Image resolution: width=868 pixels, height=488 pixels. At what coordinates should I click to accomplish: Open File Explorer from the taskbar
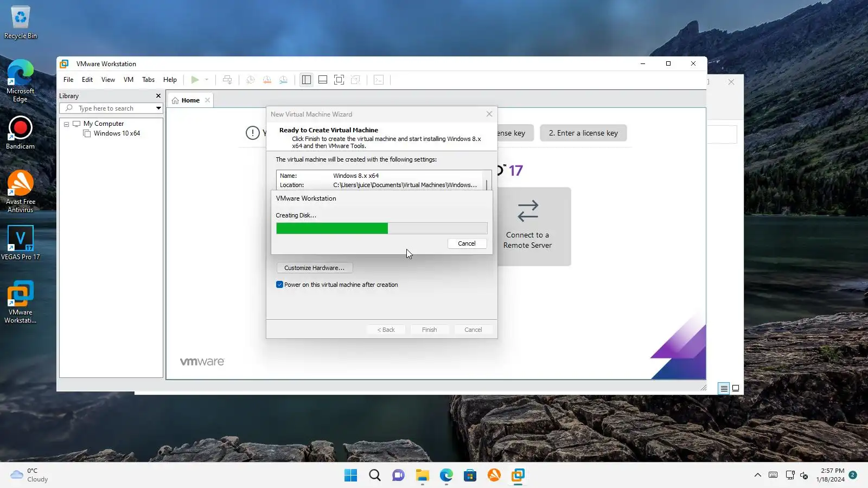point(423,476)
